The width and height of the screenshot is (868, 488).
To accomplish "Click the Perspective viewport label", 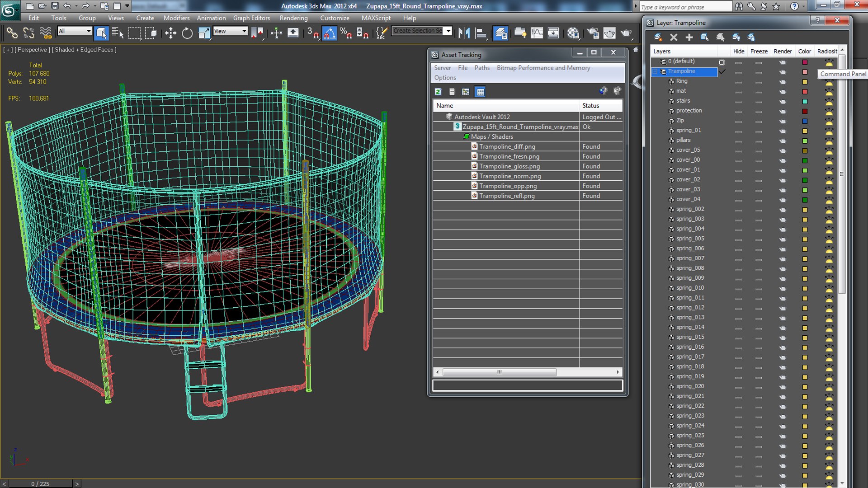I will tap(32, 50).
